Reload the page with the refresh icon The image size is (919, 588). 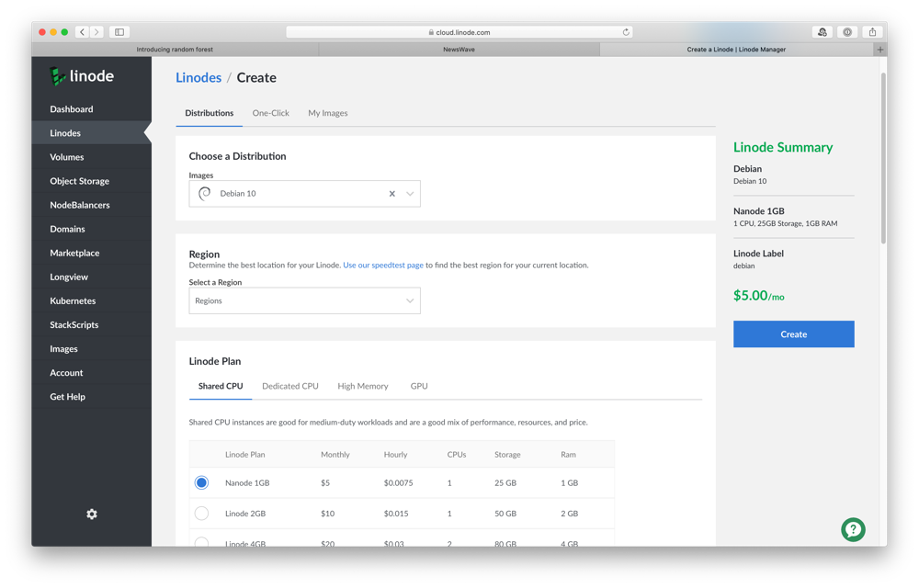pos(626,32)
